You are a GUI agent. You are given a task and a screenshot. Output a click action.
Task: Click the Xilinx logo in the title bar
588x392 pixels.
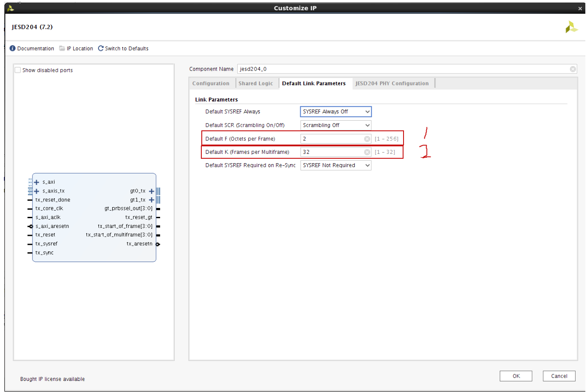point(11,8)
